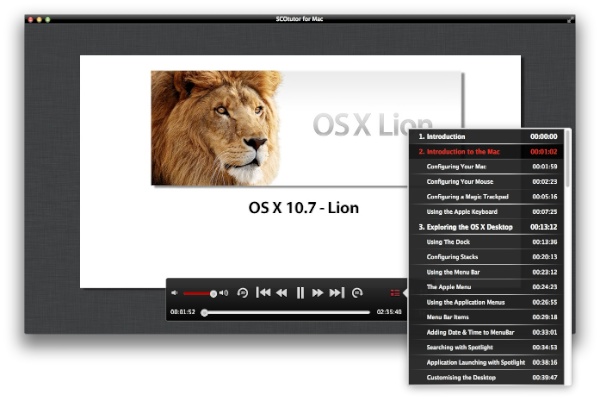Close the SCOtutor window
Screen dimensions: 600x404
[x=31, y=20]
